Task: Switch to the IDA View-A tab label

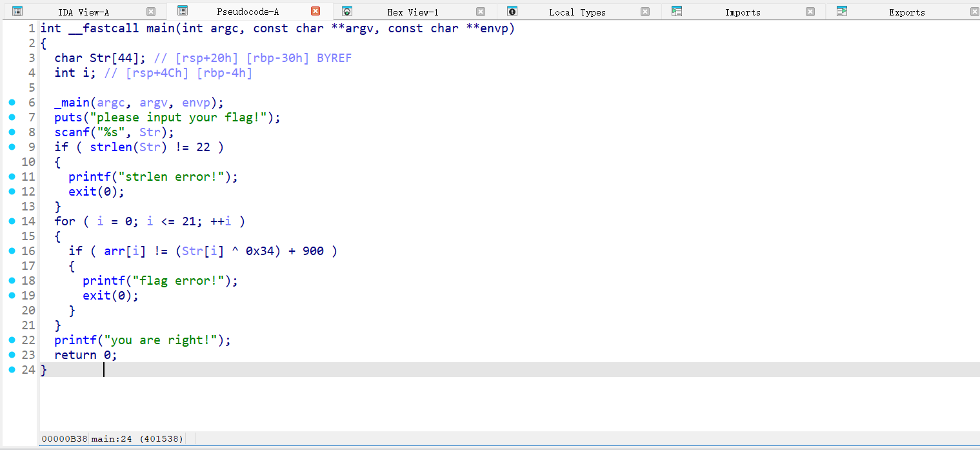Action: 84,12
